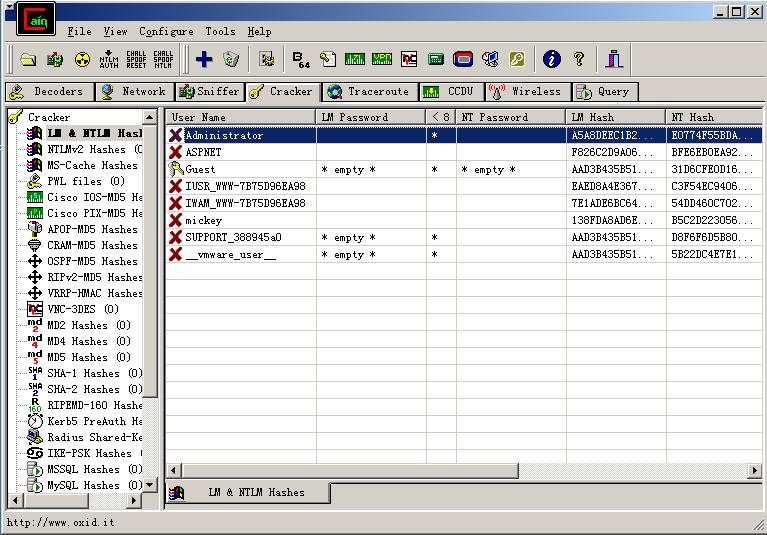
Task: Switch to the Decoders tab
Action: (49, 91)
